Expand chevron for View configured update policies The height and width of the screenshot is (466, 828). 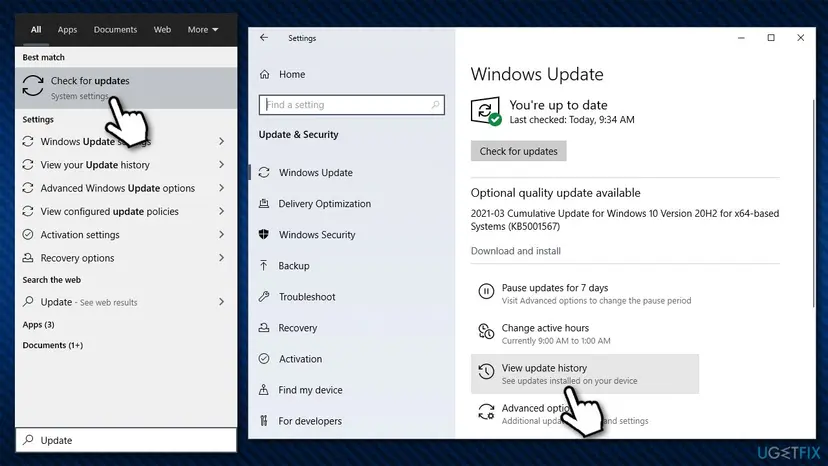tap(222, 211)
